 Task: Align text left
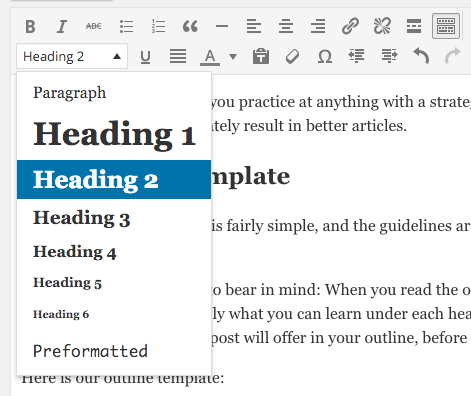(254, 26)
